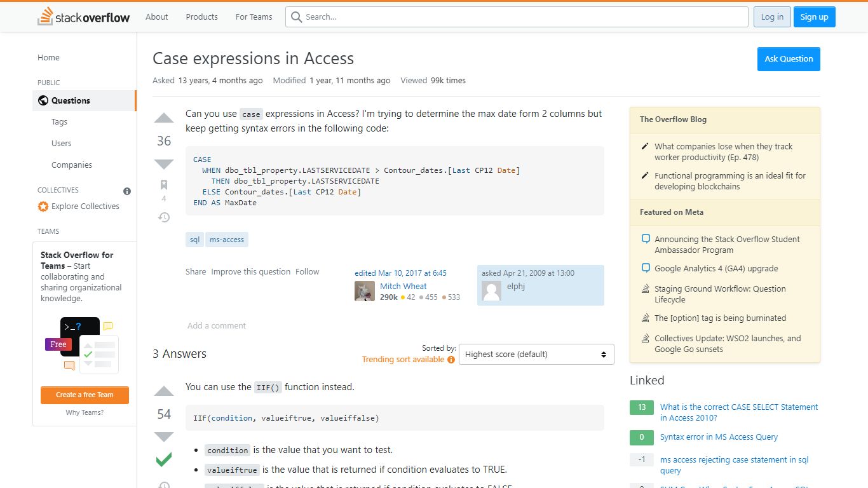Open the Products menu
868x488 pixels.
pyautogui.click(x=202, y=17)
